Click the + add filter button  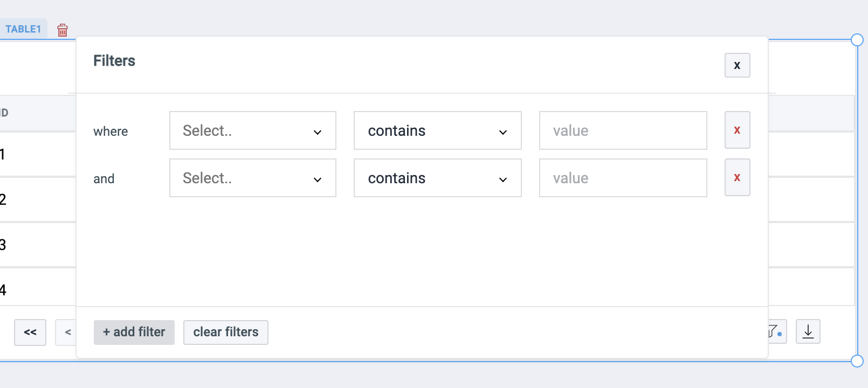tap(134, 332)
